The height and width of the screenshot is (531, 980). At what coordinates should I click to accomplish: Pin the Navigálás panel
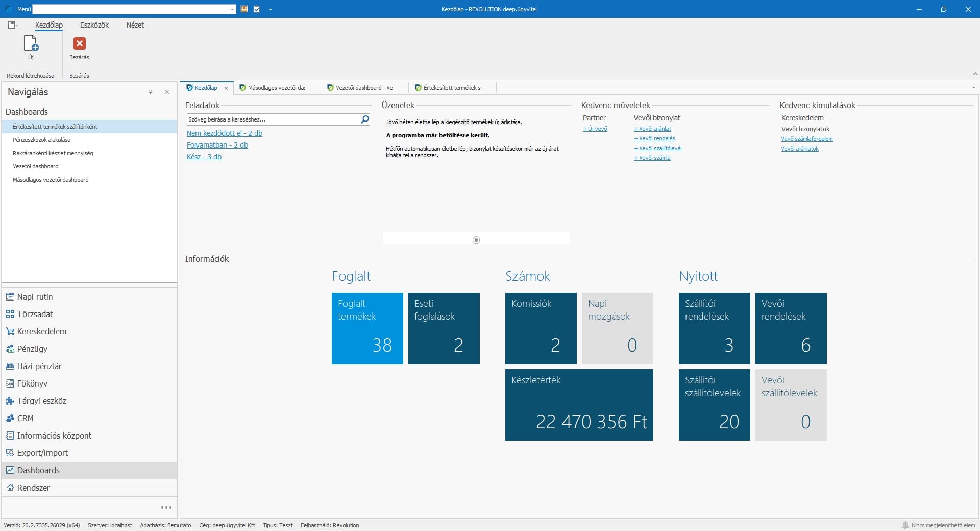click(x=151, y=92)
